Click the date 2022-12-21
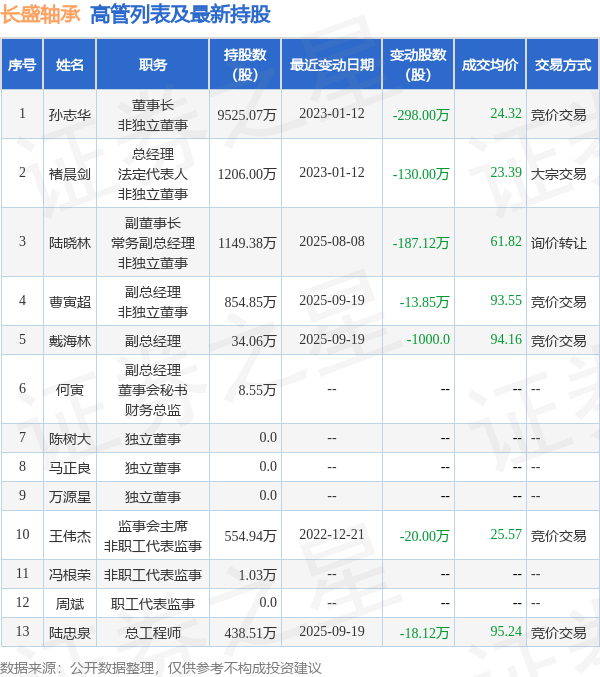600x677 pixels. click(332, 535)
